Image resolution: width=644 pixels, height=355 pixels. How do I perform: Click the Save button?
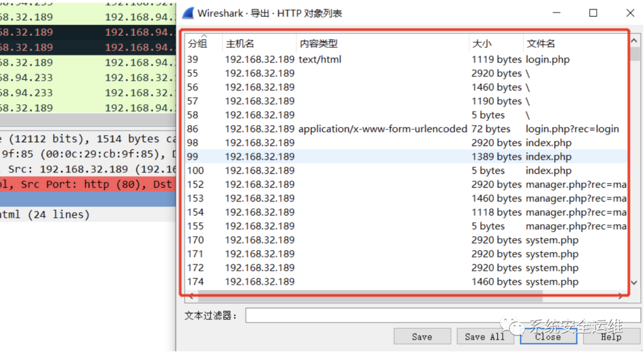click(422, 337)
